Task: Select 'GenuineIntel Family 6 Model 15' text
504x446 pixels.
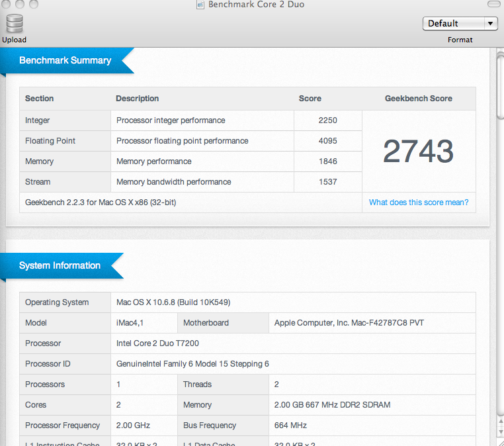Action: click(x=172, y=364)
